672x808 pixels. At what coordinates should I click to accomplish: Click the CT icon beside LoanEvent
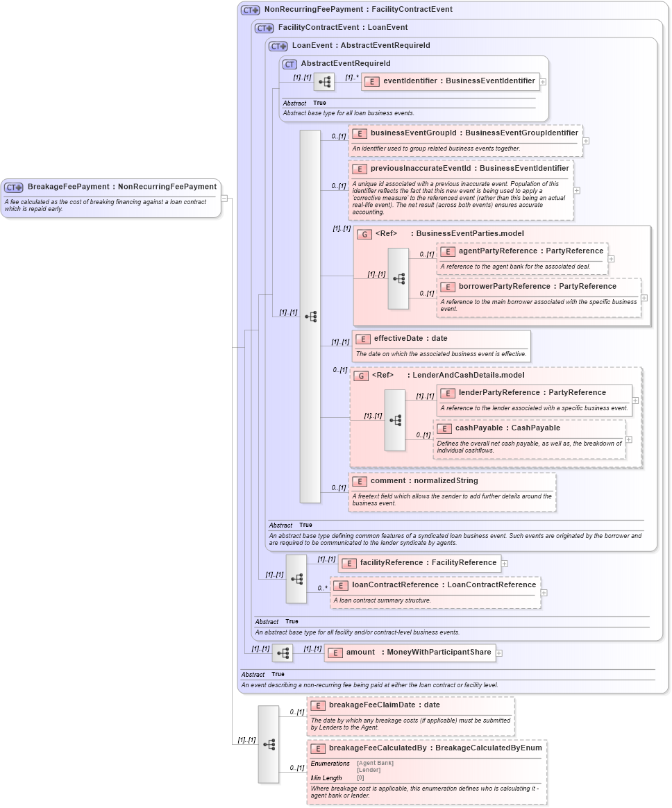pos(278,46)
